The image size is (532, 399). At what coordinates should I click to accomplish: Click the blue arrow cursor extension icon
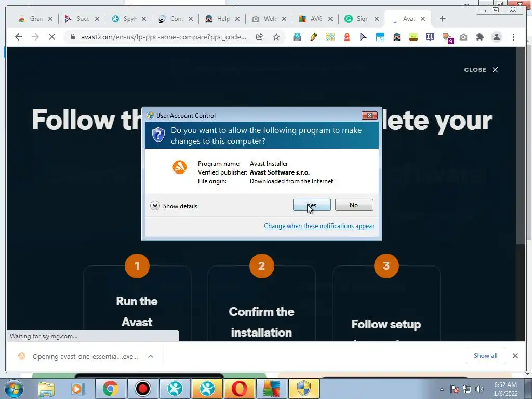[363, 37]
